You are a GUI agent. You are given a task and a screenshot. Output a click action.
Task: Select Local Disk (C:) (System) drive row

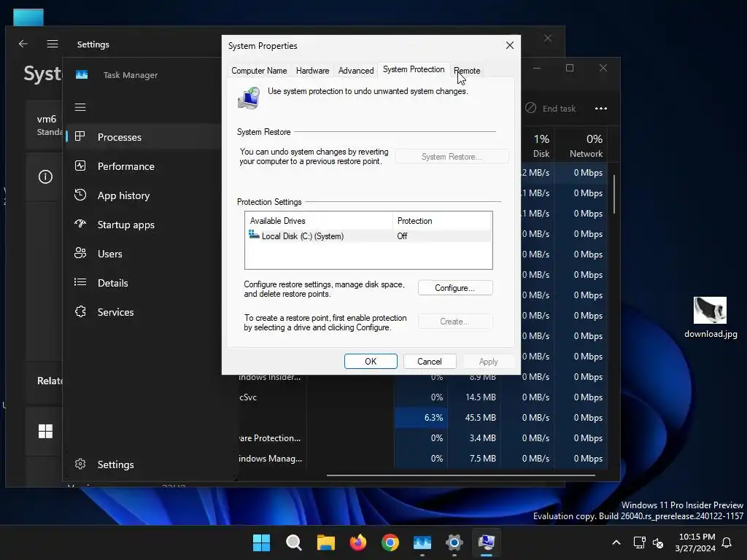tap(368, 236)
